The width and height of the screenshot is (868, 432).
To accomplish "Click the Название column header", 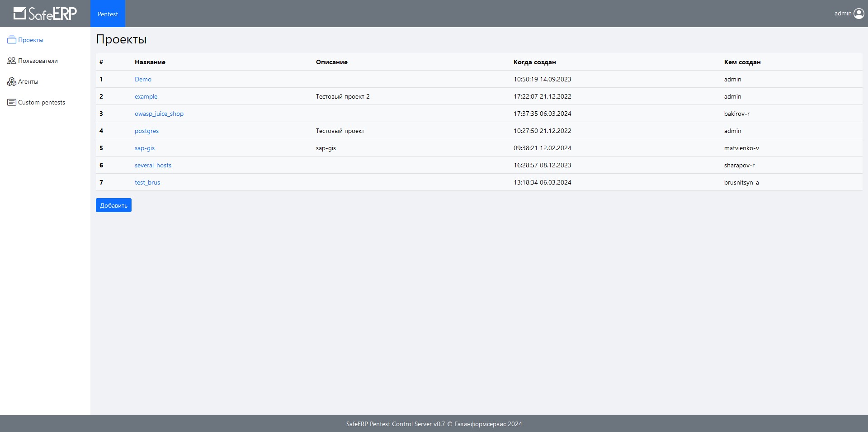I will [150, 62].
